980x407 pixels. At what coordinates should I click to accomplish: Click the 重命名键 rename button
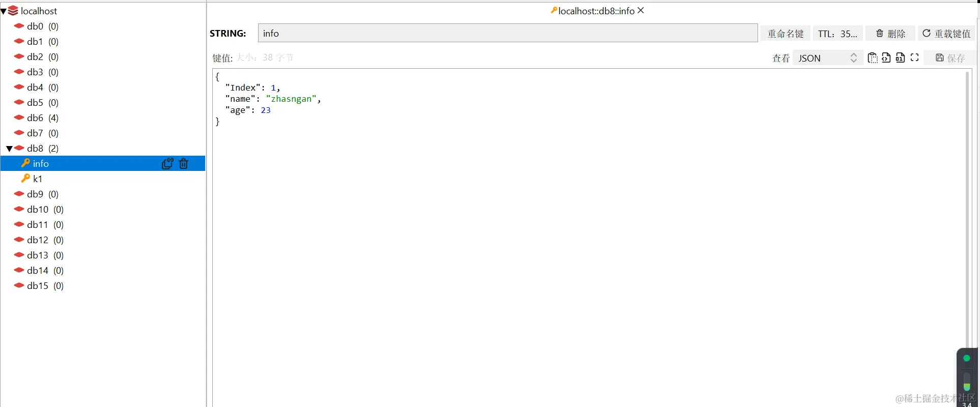[x=786, y=34]
